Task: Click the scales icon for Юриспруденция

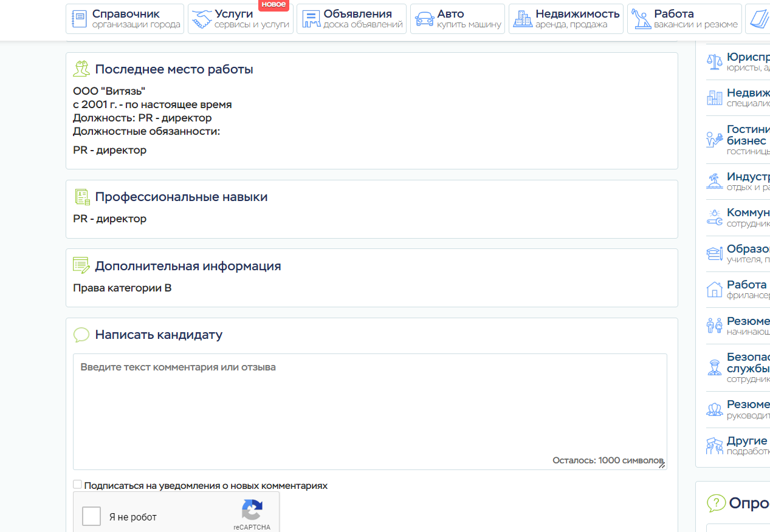Action: [x=714, y=61]
